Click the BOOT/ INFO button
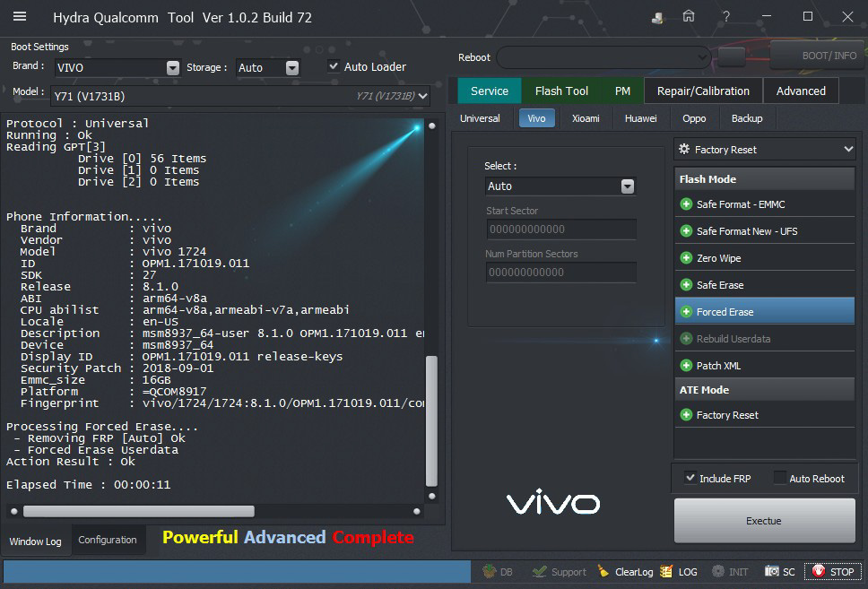 (x=818, y=56)
